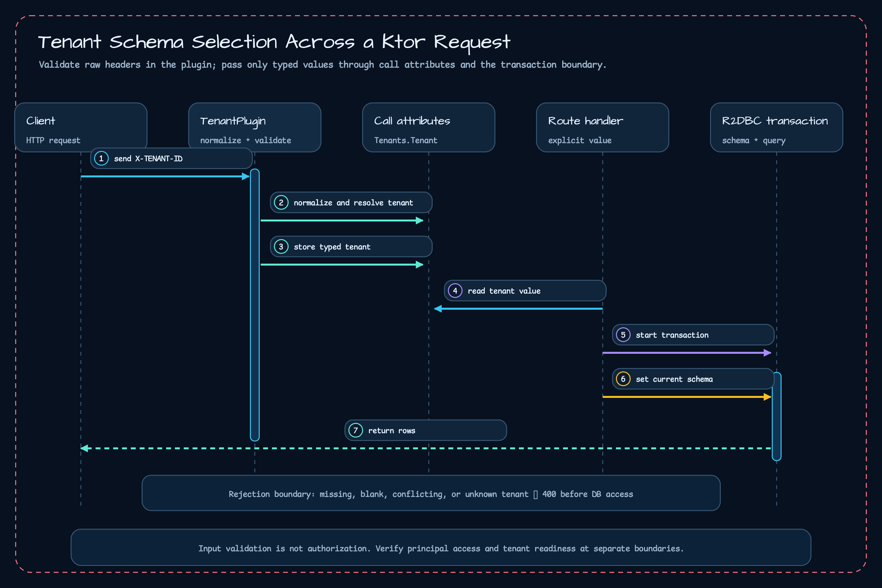Screen dimensions: 882x588
Task: Click the 'normalize + validate' subtitle text
Action: pos(245,140)
